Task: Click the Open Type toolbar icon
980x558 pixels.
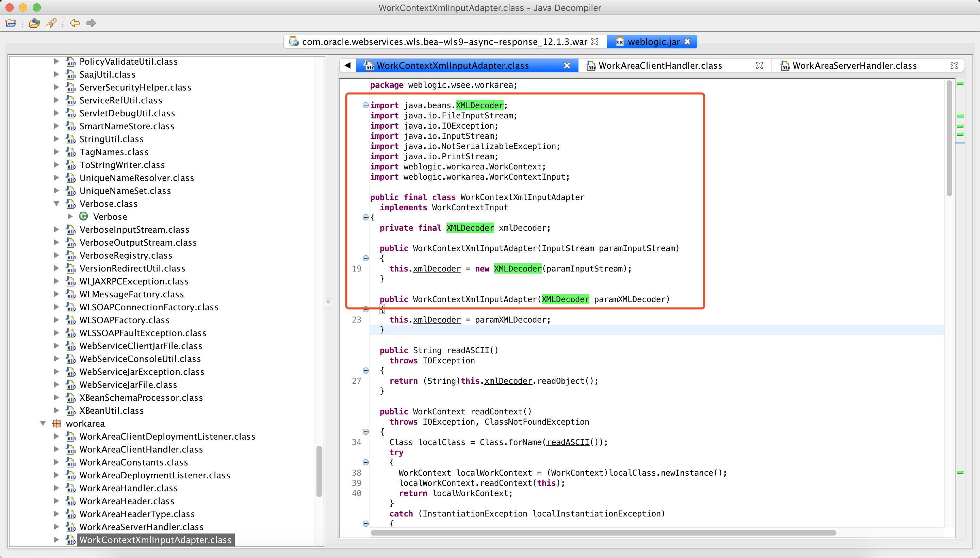Action: click(x=34, y=23)
